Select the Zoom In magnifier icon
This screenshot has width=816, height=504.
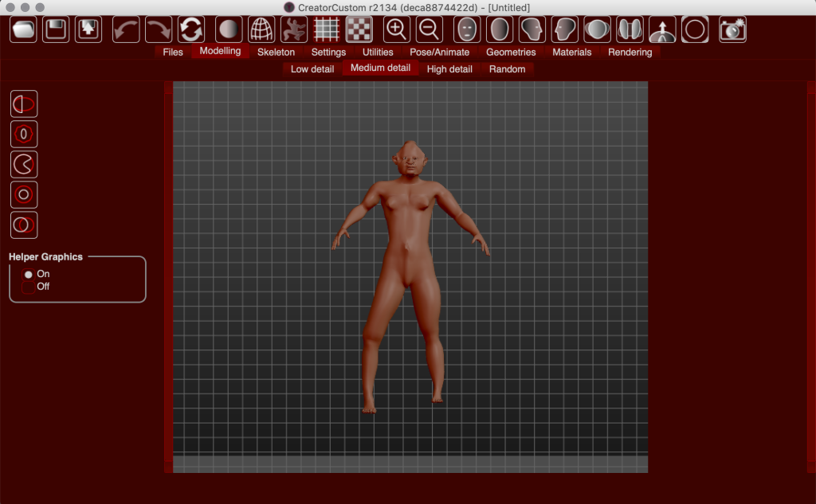(x=395, y=29)
